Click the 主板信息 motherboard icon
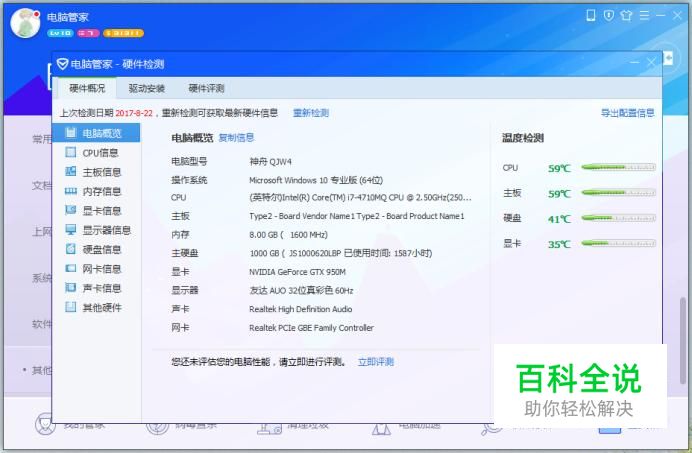 (71, 172)
